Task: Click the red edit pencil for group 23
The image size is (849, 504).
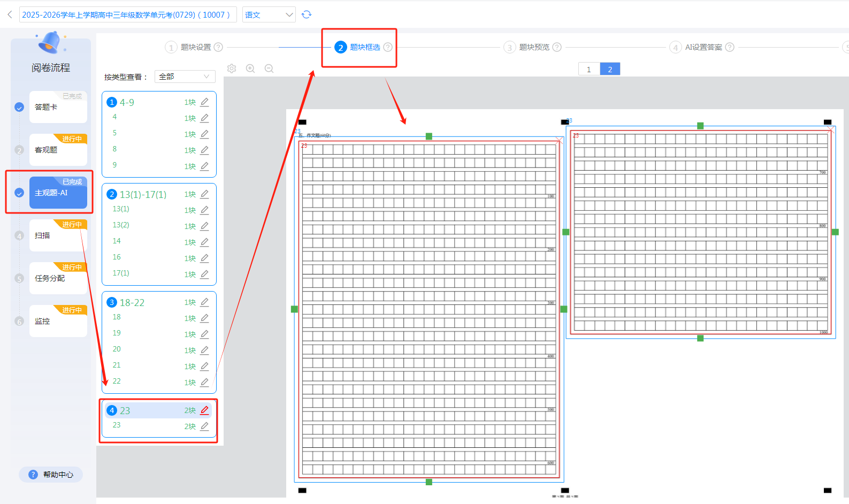Action: point(204,410)
